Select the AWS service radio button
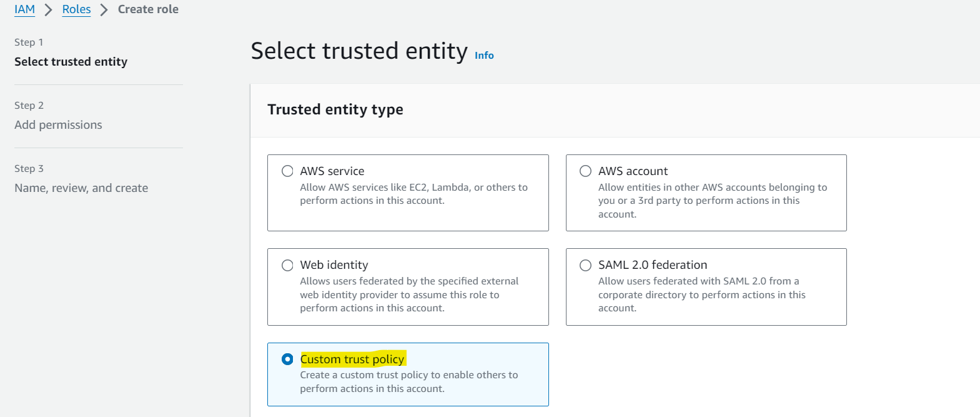 [x=287, y=171]
